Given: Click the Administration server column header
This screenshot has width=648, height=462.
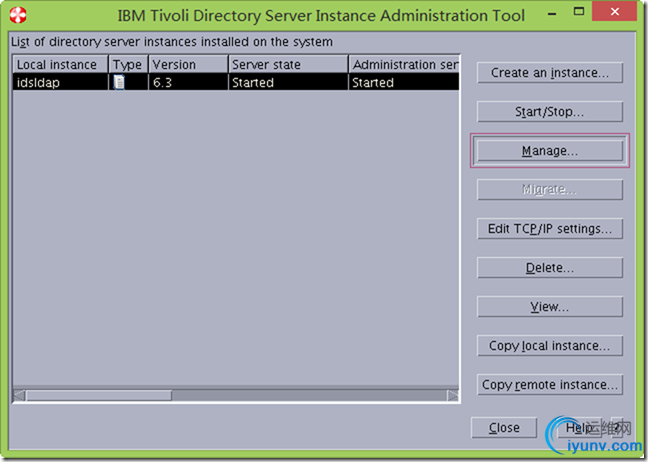Looking at the screenshot, I should coord(404,64).
